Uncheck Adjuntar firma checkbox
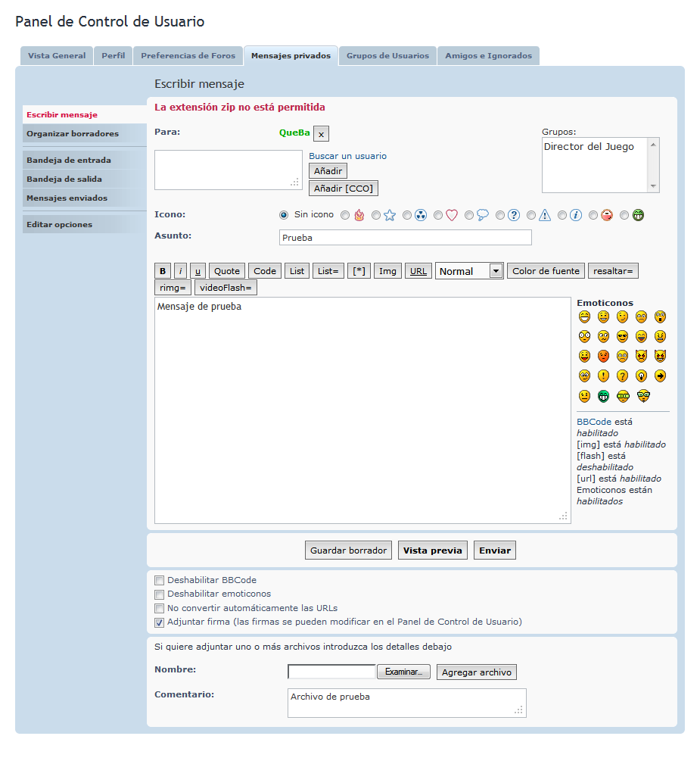 point(159,622)
